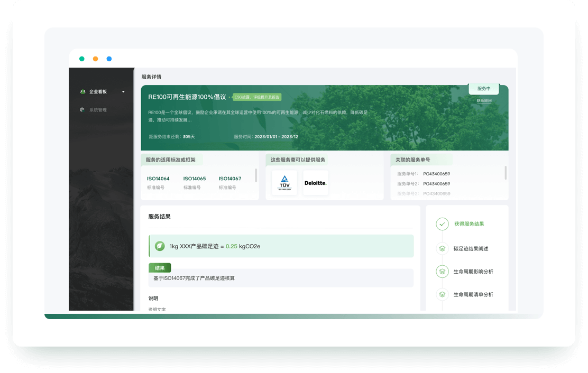Click the ESG披露、评级提升及报告 tag
Screen dimensions: 588x373
coord(257,97)
